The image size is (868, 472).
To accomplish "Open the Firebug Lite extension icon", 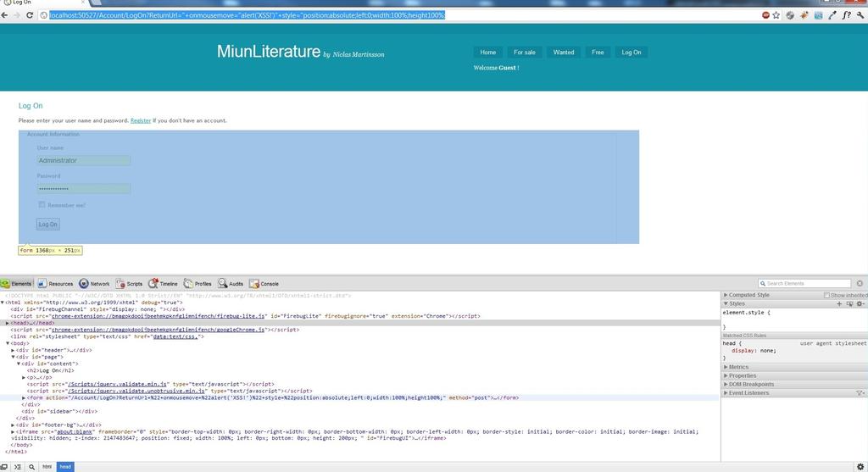I will [804, 15].
